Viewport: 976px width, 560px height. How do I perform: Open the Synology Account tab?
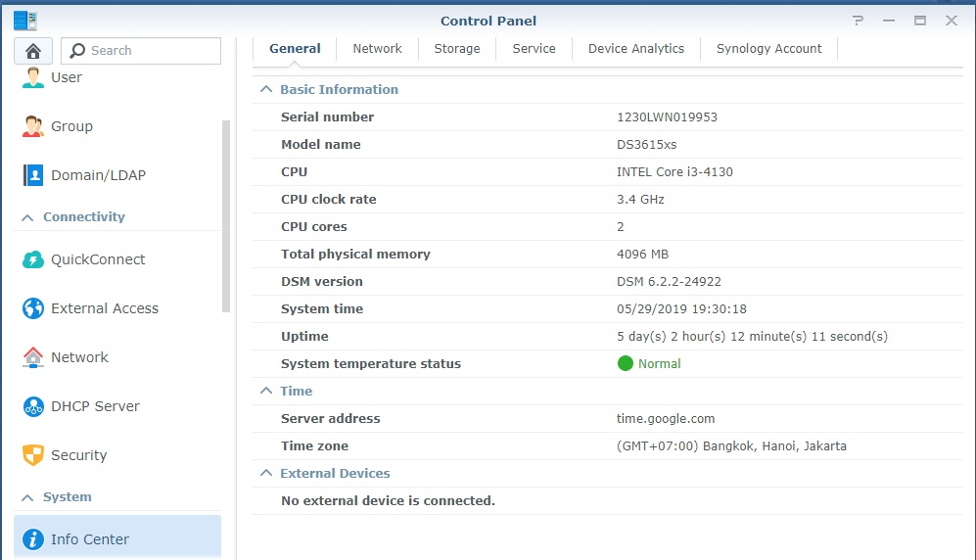coord(768,49)
